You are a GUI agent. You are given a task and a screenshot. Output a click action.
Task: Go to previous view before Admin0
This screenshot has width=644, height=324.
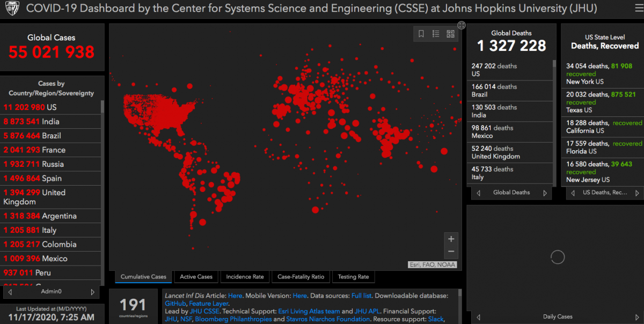(x=10, y=292)
